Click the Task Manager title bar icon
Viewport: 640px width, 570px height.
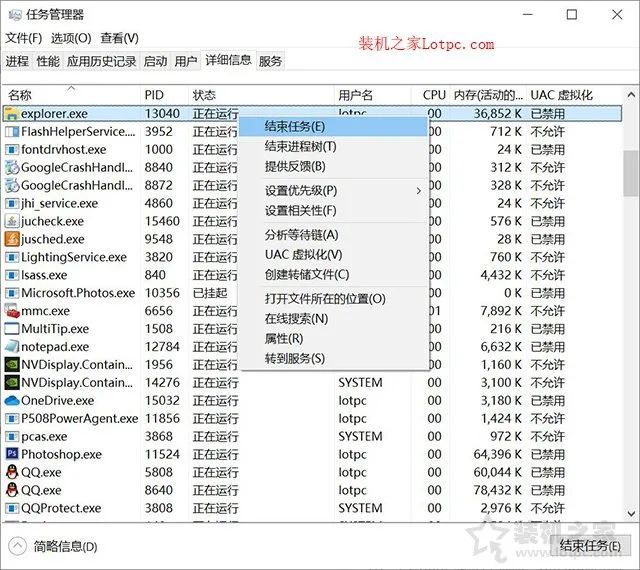click(x=15, y=15)
